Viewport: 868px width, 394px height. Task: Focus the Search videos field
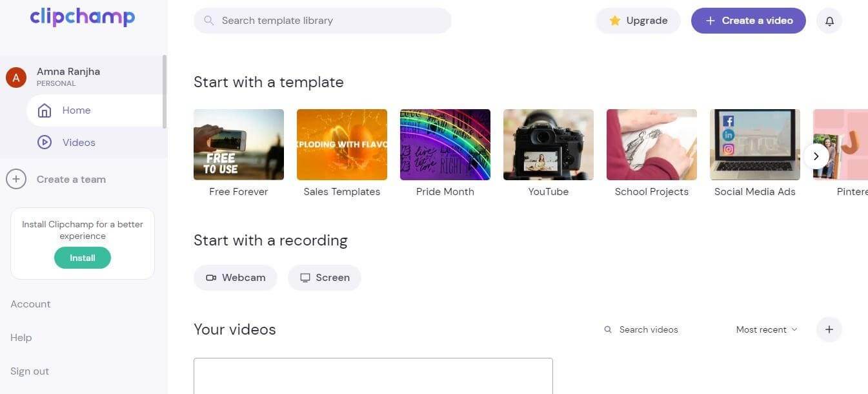point(648,329)
